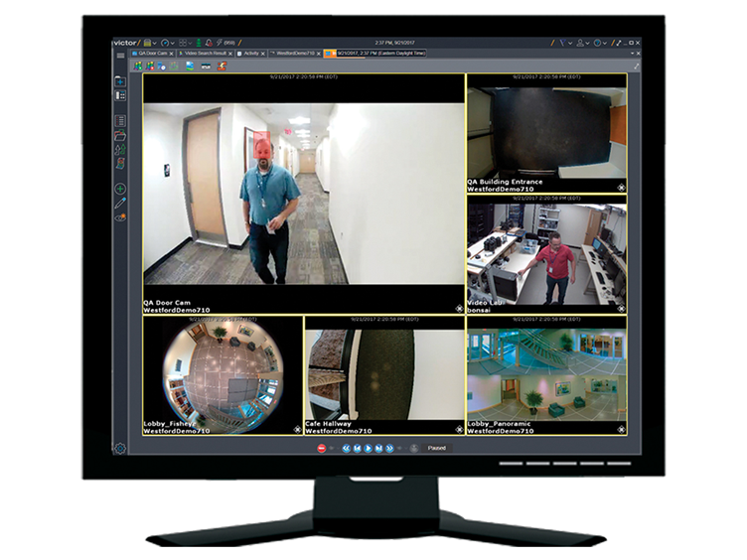Screen dimensions: 747x560
Task: Click the alarm bell icon in title bar
Action: [x=208, y=43]
